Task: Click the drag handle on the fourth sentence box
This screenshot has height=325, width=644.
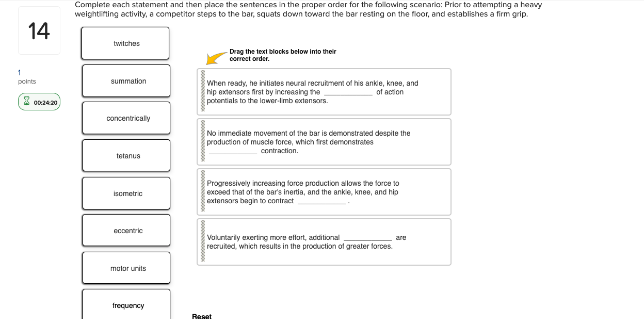Action: click(202, 241)
